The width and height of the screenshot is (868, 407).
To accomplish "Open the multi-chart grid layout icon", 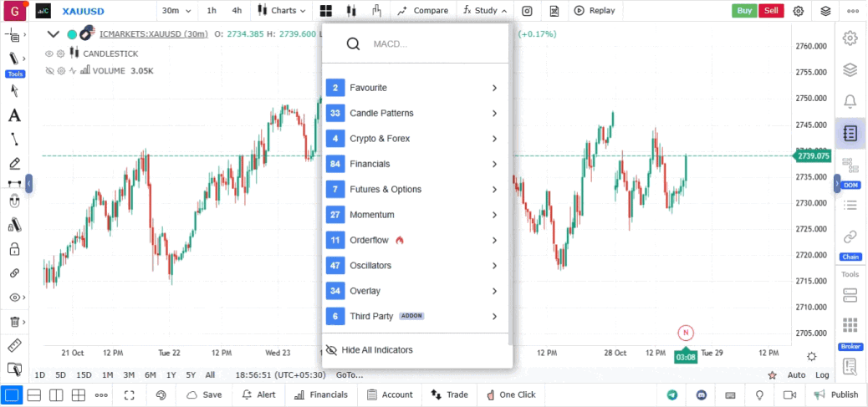I will (325, 11).
